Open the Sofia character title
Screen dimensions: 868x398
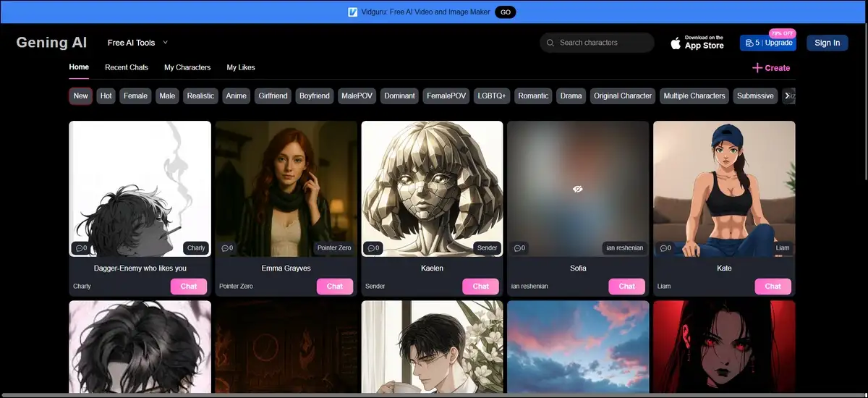(578, 268)
